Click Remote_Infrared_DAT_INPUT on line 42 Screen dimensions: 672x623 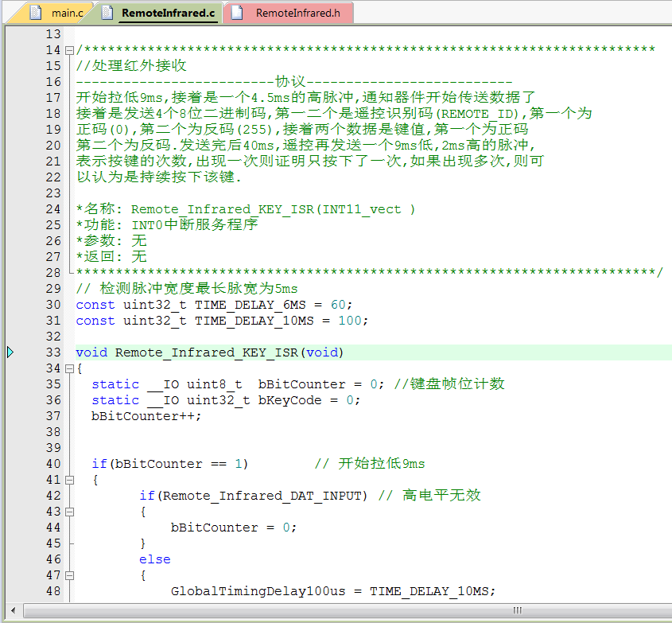coord(262,496)
